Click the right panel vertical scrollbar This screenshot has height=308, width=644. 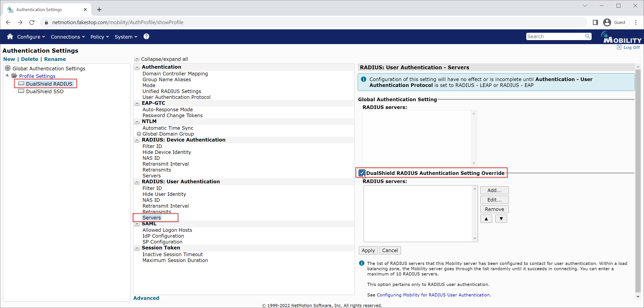(x=638, y=180)
